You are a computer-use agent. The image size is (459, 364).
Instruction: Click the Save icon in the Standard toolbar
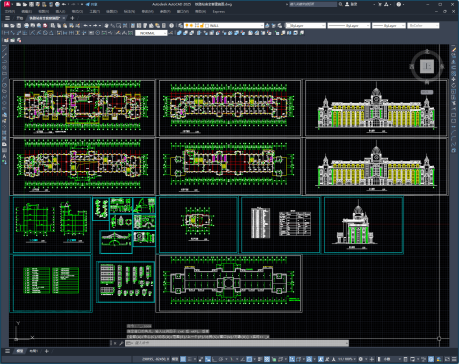tap(19, 25)
